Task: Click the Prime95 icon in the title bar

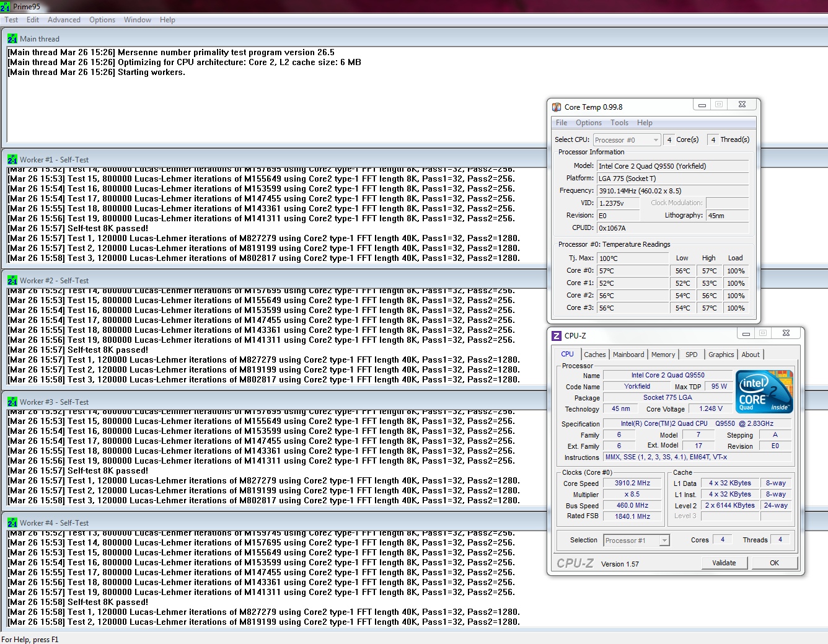Action: [5, 7]
